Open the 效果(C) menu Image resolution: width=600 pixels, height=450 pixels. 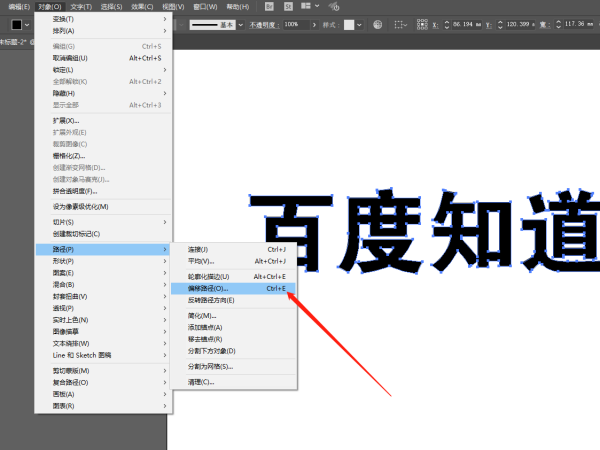(142, 7)
